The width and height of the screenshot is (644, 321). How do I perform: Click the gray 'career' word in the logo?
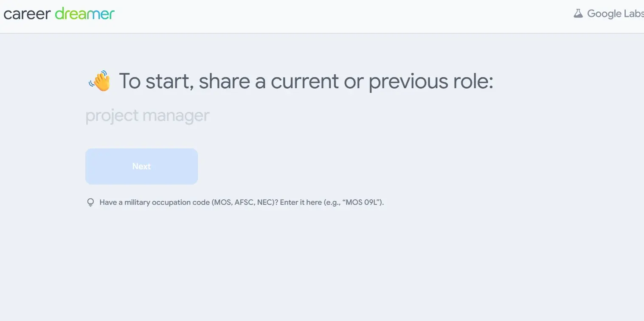pos(28,14)
